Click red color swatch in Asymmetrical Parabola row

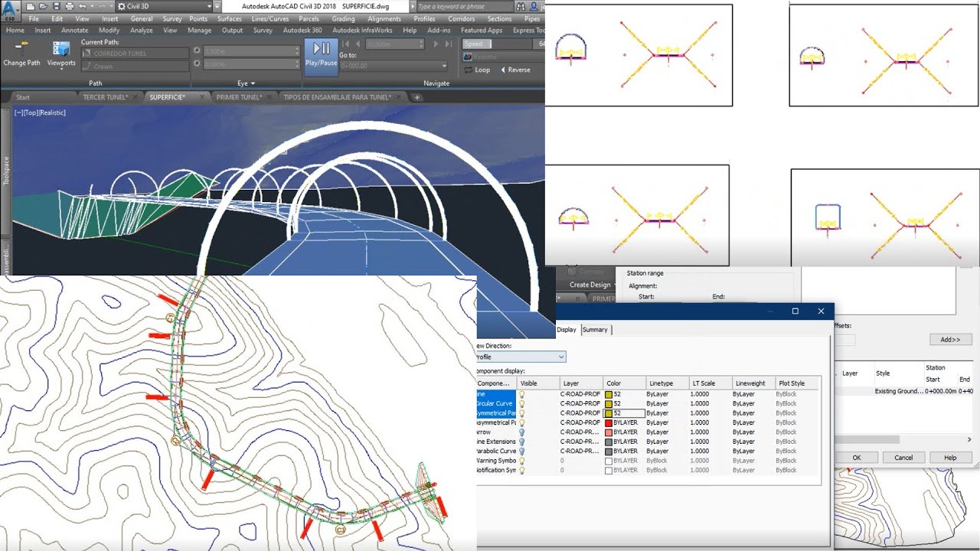pyautogui.click(x=609, y=422)
